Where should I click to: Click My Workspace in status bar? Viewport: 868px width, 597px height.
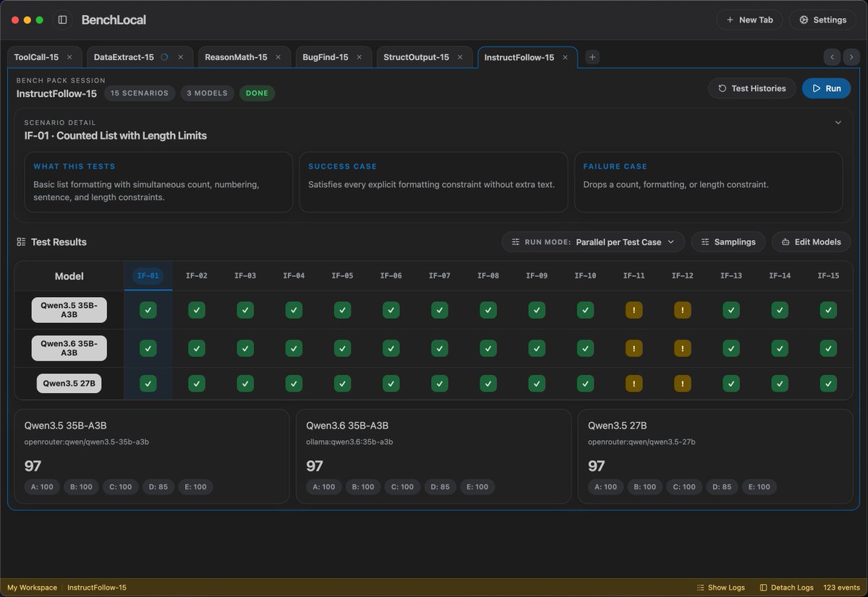tap(32, 588)
